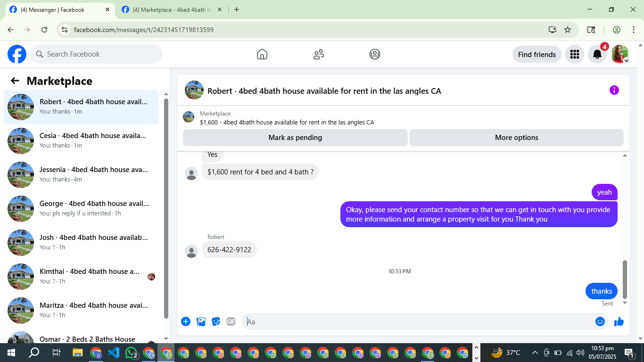Image resolution: width=644 pixels, height=362 pixels.
Task: Open the Windows Start menu
Action: [11, 353]
